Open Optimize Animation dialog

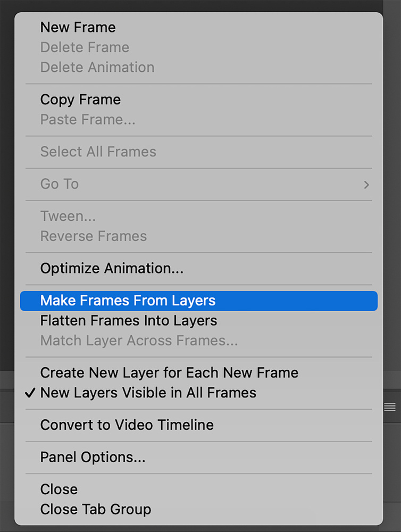(199, 268)
